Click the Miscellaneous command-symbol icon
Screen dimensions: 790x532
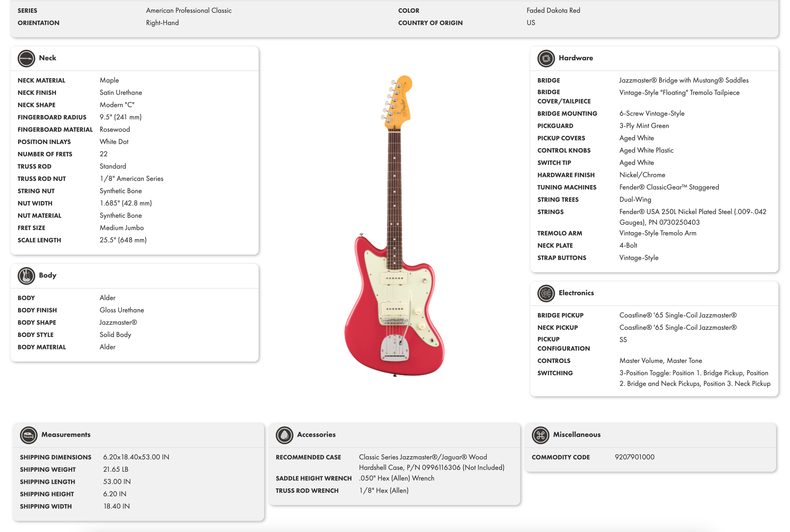pyautogui.click(x=540, y=435)
